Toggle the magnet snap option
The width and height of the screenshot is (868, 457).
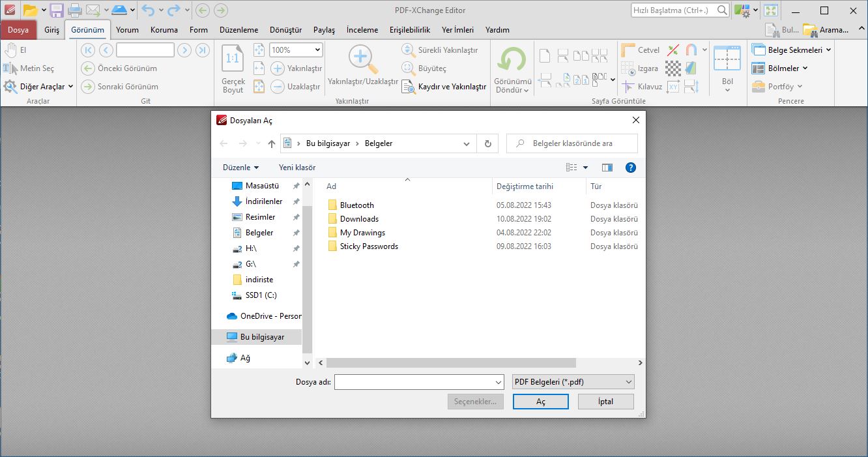[692, 50]
